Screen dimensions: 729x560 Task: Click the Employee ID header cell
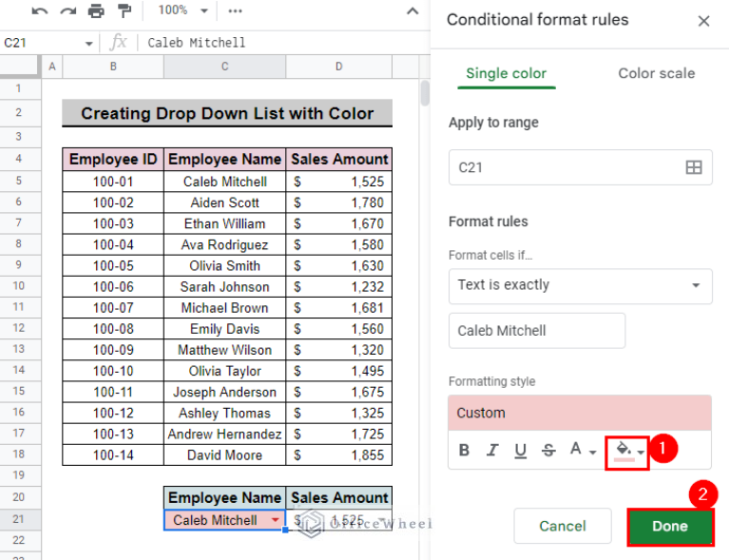pos(113,159)
